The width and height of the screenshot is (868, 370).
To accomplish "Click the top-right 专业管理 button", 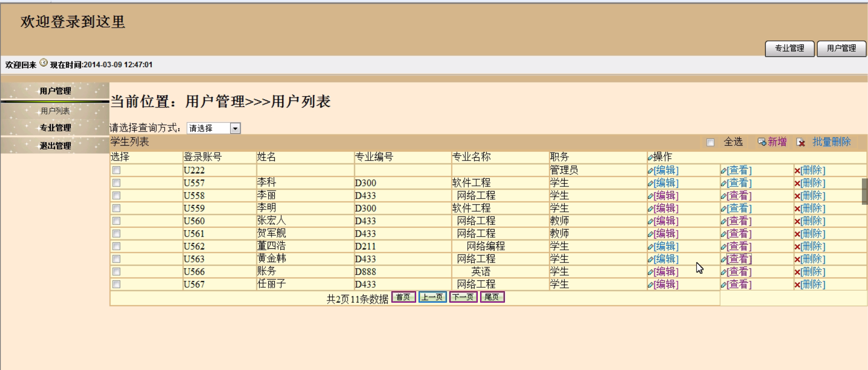I will point(790,48).
